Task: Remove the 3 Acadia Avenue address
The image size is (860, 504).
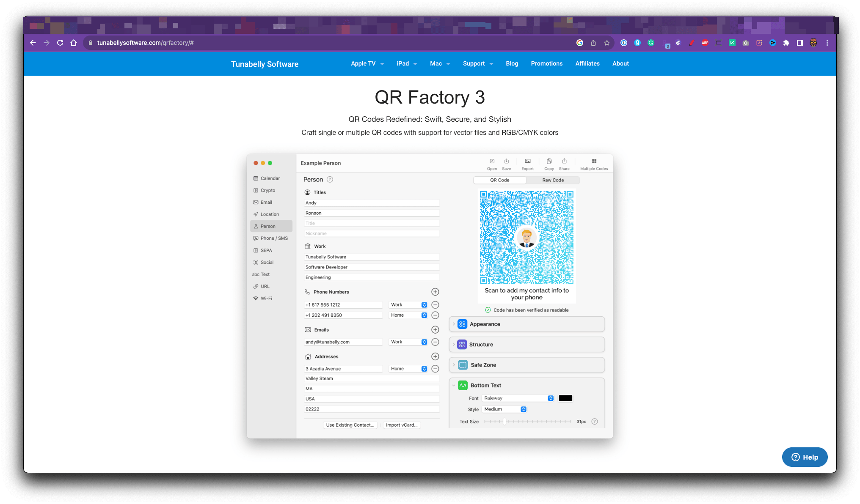Action: pyautogui.click(x=435, y=369)
